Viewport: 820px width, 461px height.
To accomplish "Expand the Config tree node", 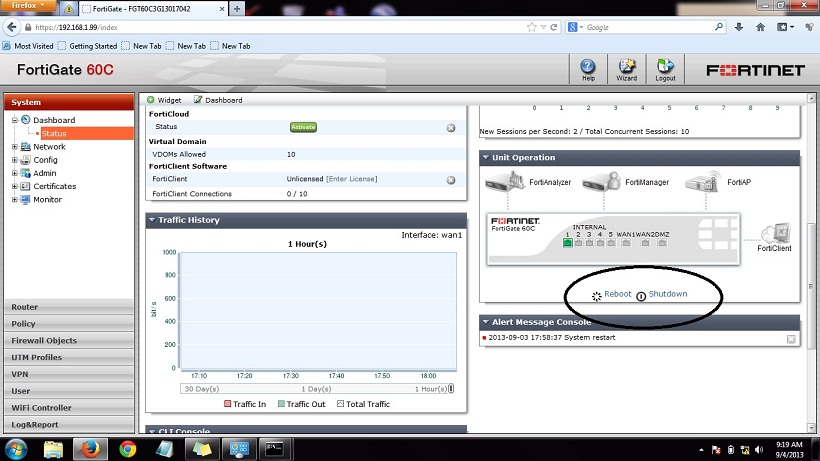I will [x=15, y=160].
